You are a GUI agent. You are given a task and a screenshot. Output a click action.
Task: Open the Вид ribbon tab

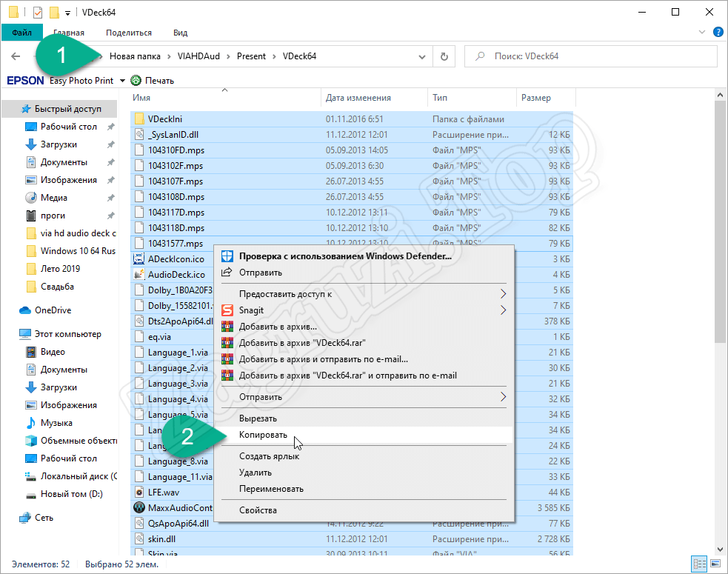[x=180, y=33]
